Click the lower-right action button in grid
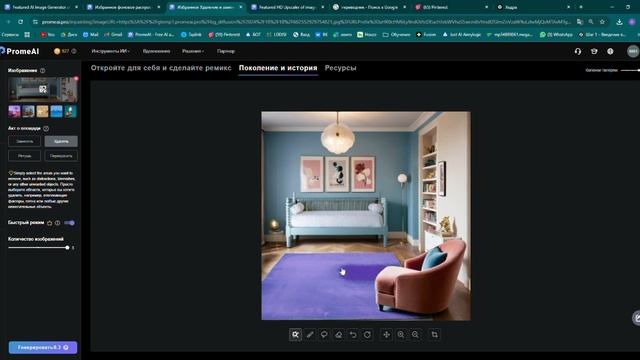Screen dimensions: 640x360 (61, 156)
